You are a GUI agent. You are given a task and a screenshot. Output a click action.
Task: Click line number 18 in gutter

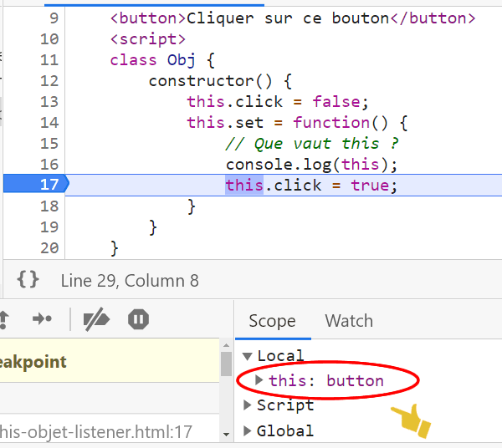49,206
